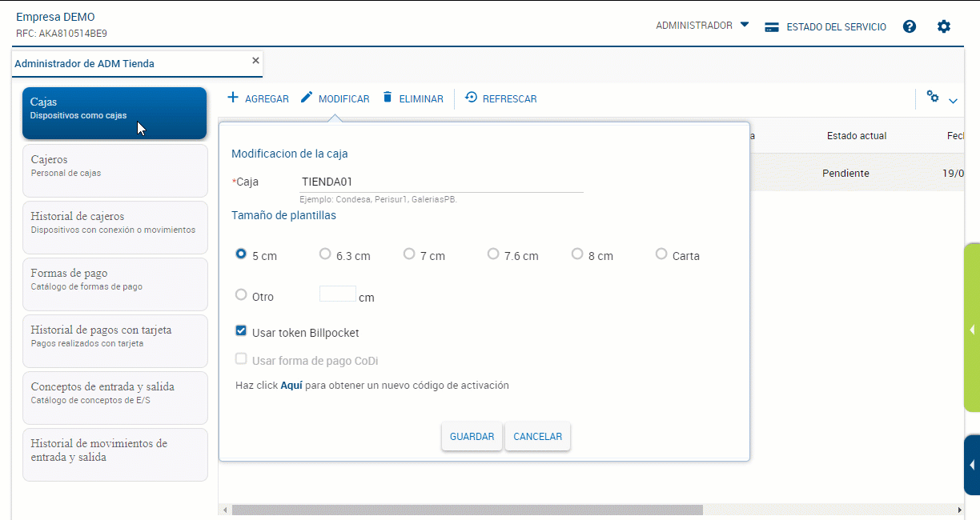The height and width of the screenshot is (520, 980).
Task: Select the 6.3 cm template size
Action: [x=325, y=254]
